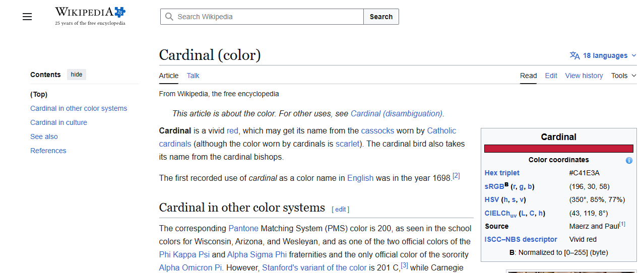Screen dimensions: 644x273
Task: Open the Tools dropdown menu
Action: [623, 76]
